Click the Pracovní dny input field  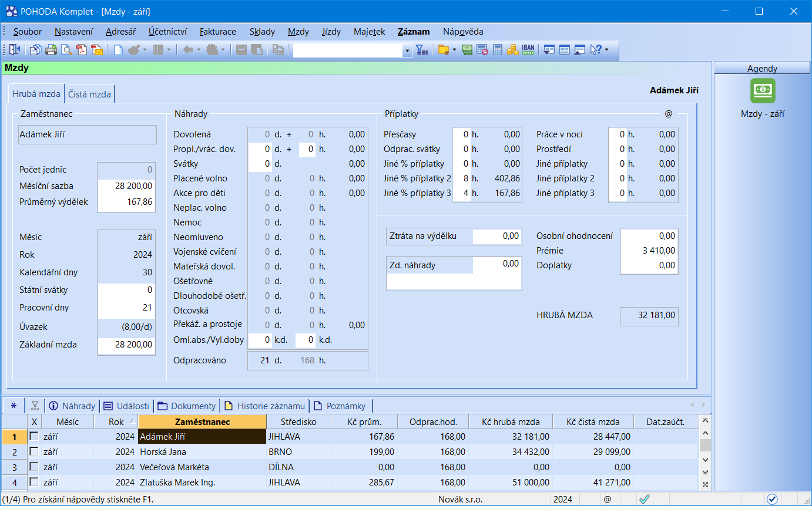[x=126, y=308]
